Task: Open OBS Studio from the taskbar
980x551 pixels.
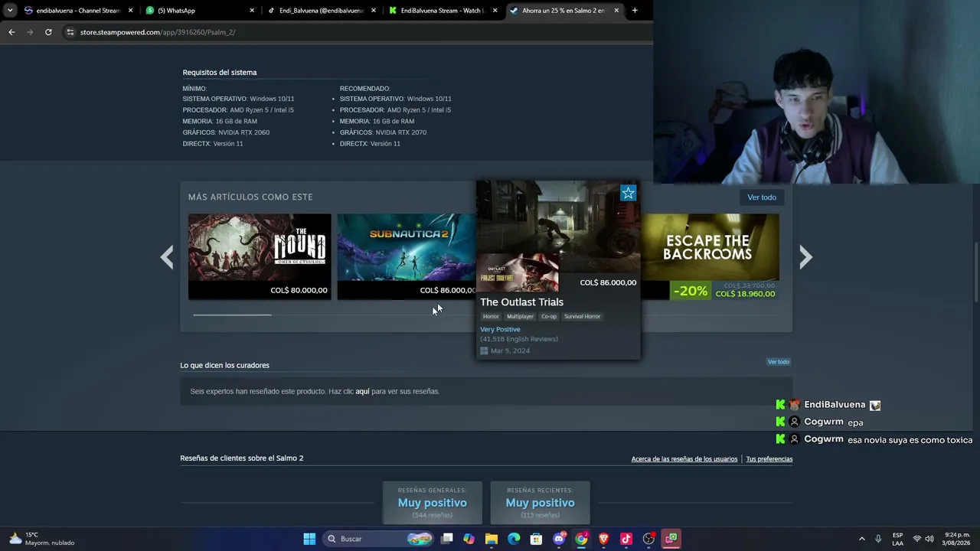Action: (648, 539)
